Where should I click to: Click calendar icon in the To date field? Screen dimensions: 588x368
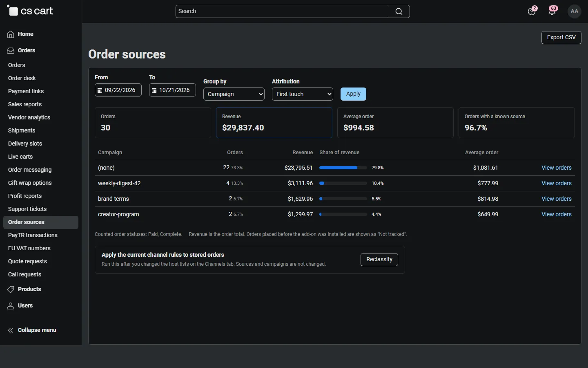pos(154,90)
